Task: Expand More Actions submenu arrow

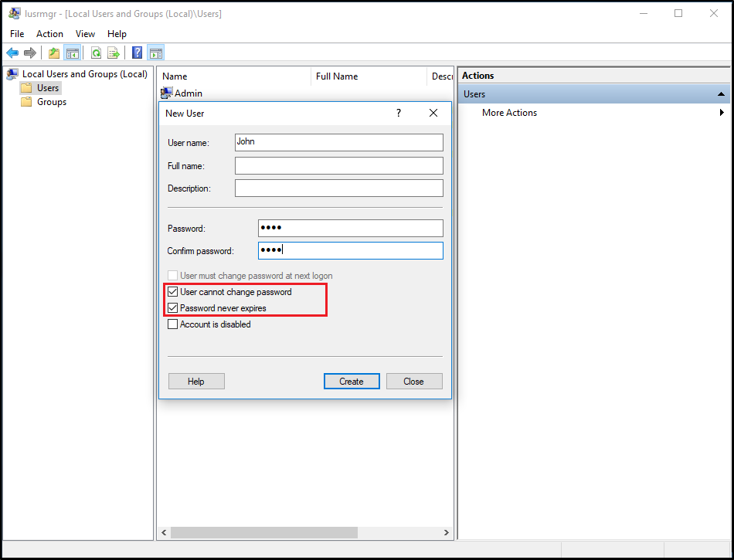Action: point(722,113)
